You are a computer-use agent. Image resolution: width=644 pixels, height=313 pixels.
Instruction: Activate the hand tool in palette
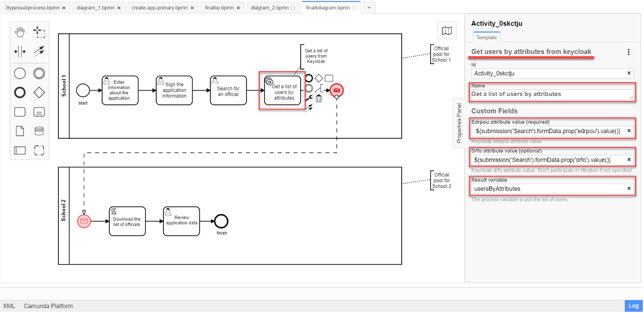click(x=20, y=32)
